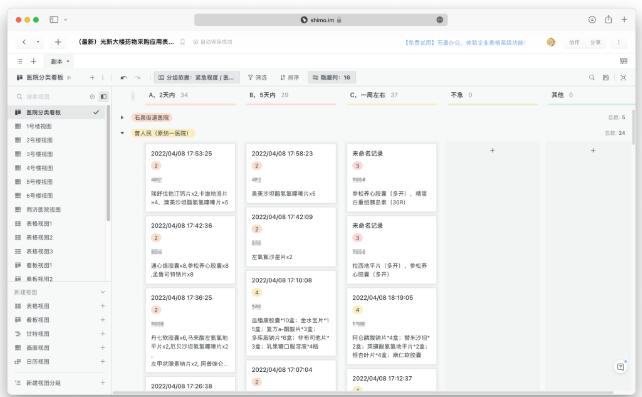Collapse the yellow hospital group arrow
The height and width of the screenshot is (397, 642).
(122, 133)
